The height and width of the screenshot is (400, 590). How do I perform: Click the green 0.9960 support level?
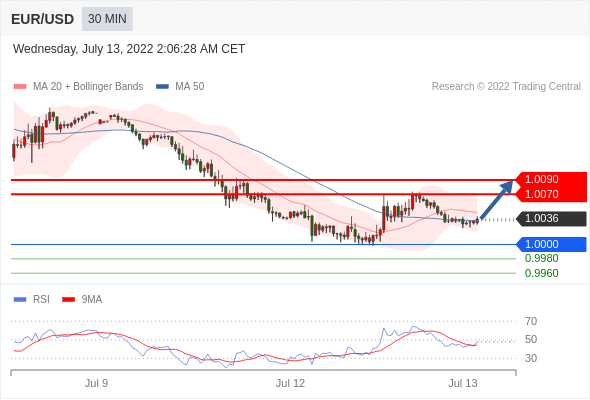pos(541,273)
